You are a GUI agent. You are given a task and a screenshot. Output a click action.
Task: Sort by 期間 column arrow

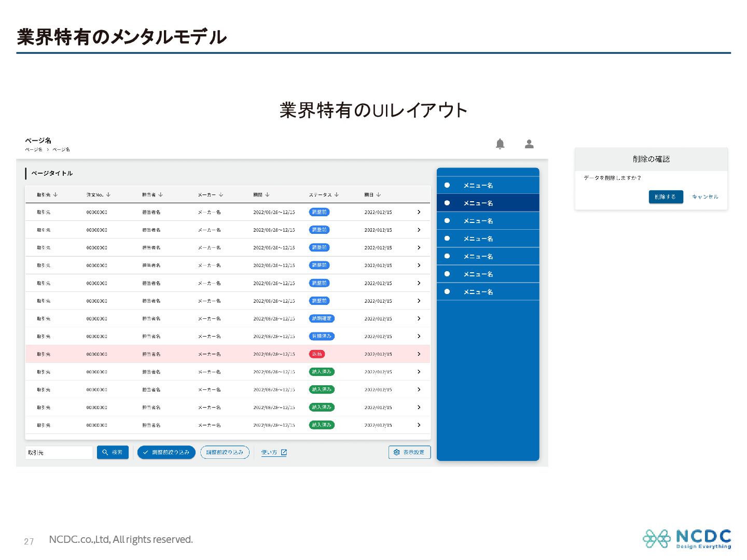[267, 194]
